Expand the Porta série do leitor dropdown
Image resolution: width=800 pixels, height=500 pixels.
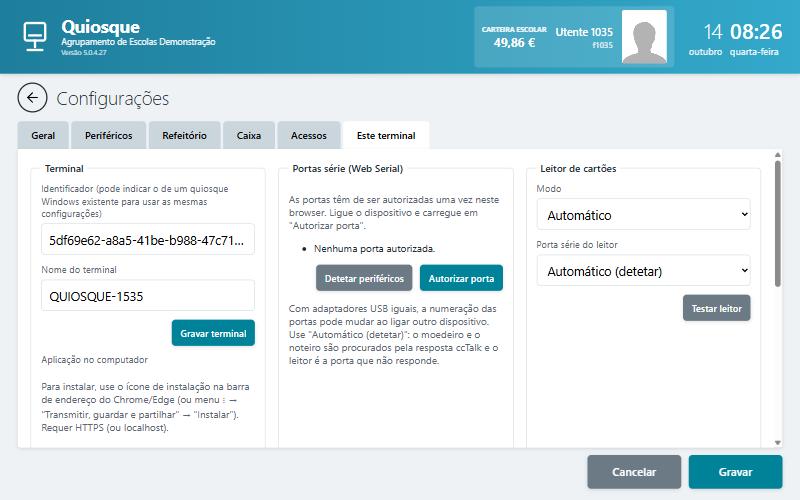click(x=643, y=271)
